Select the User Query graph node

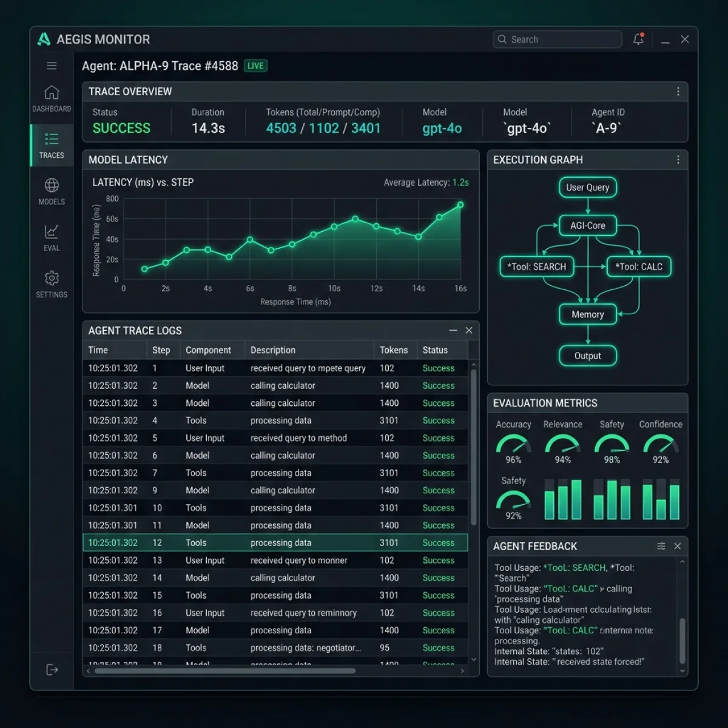(x=588, y=187)
